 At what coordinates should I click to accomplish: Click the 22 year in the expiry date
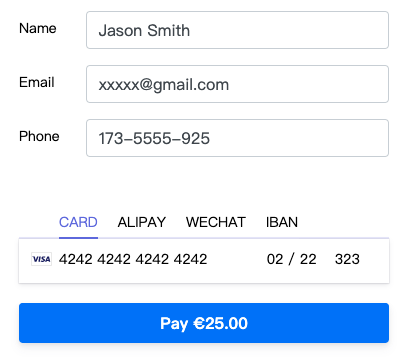[x=308, y=259]
